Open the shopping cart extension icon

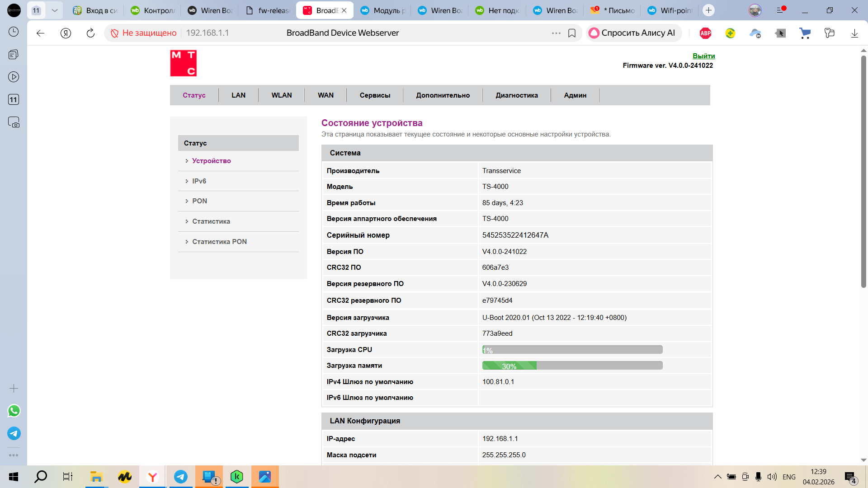805,33
